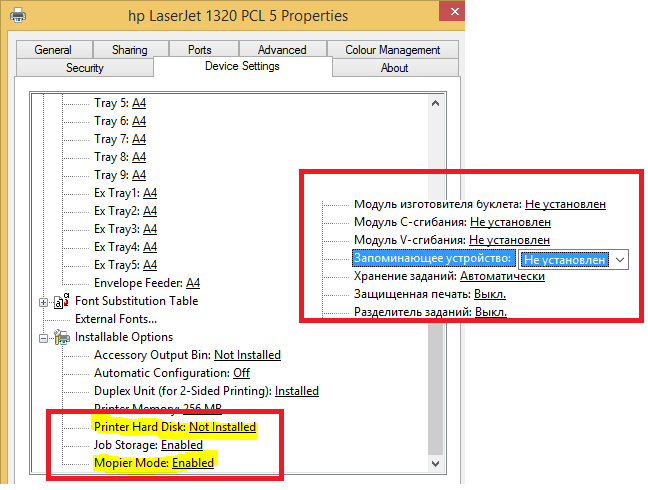
Task: Click Duplex Unit Installed value
Action: (x=297, y=391)
